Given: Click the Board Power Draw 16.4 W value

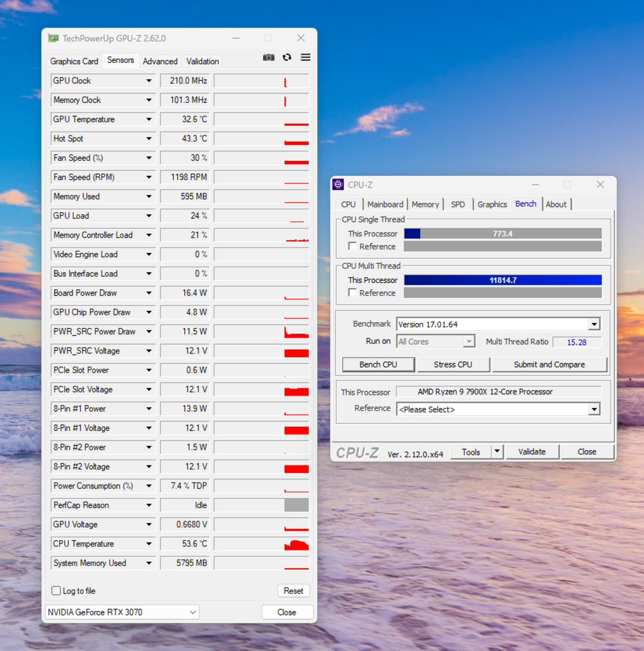Looking at the screenshot, I should pyautogui.click(x=185, y=293).
